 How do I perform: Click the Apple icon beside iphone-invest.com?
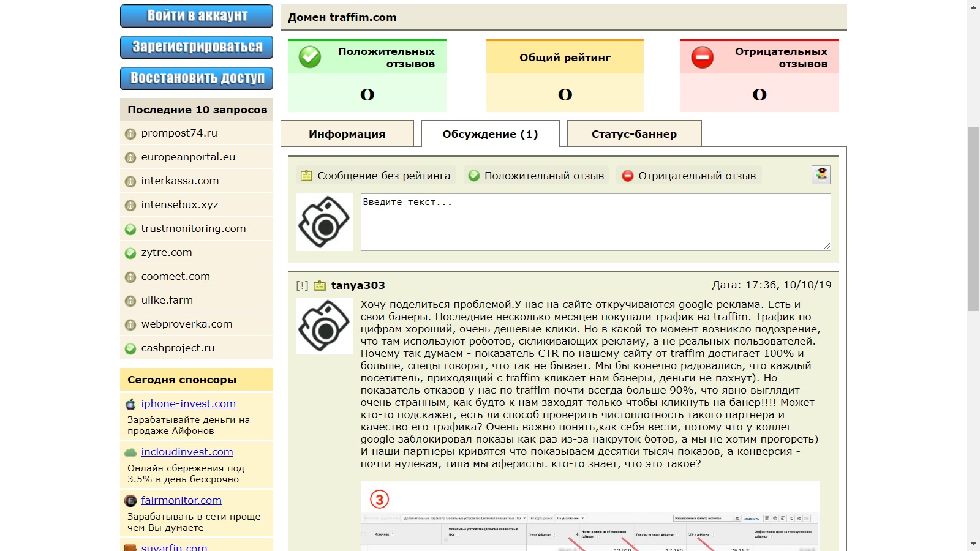(130, 404)
